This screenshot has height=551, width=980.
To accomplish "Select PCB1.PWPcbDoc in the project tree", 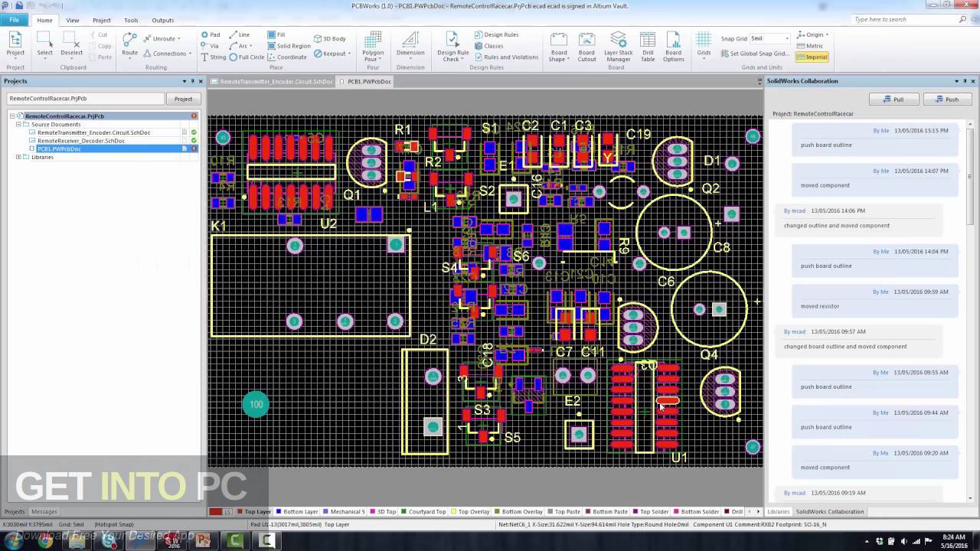I will [59, 148].
